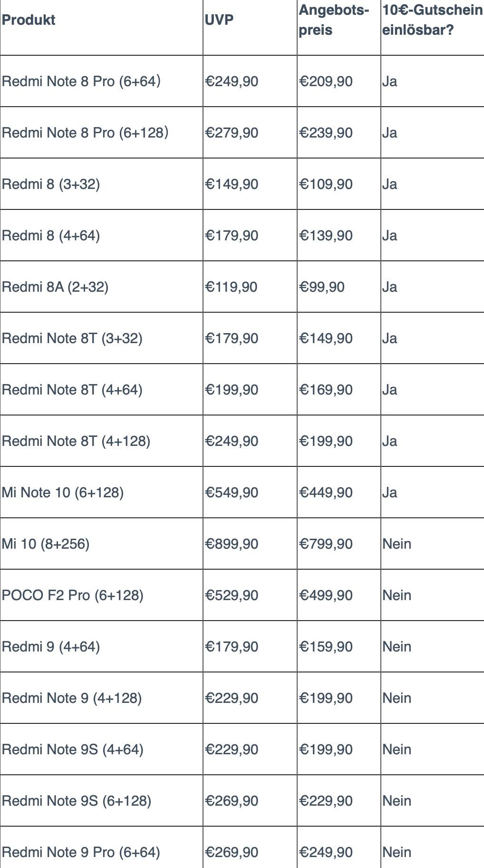
Task: Click the POCO F2 Pro (6+128) cell
Action: tap(73, 595)
